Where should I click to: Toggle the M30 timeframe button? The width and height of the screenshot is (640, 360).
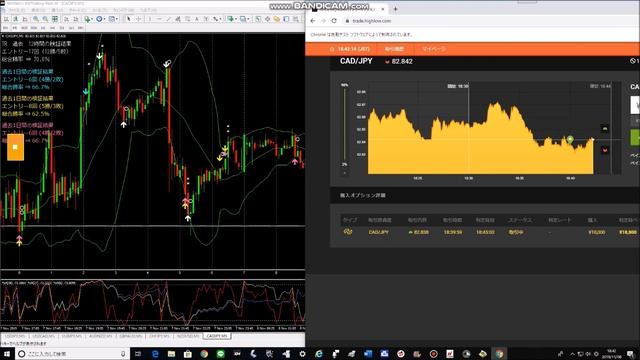33,28
